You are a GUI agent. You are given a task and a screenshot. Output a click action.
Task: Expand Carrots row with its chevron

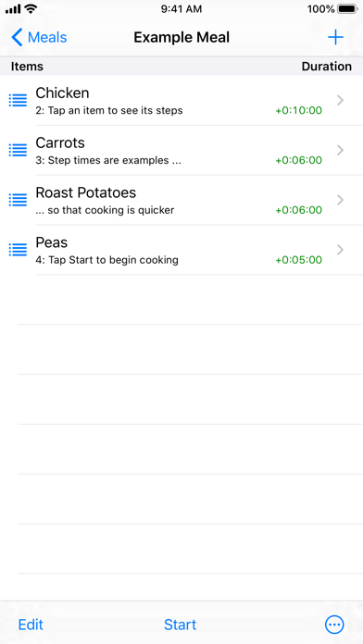(x=340, y=150)
